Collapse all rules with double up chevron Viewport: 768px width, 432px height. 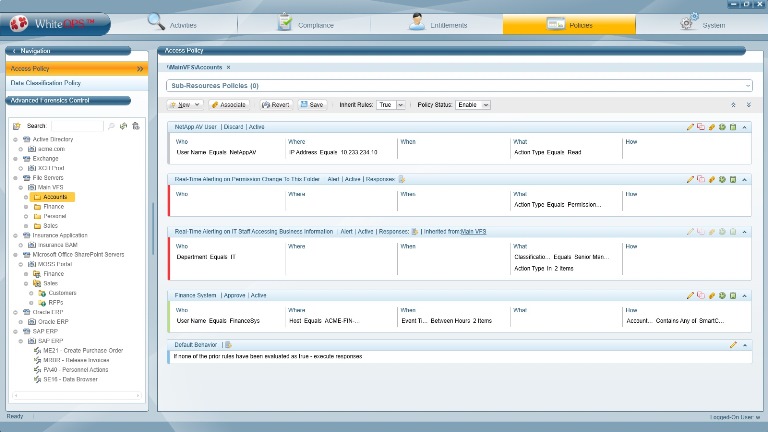tap(733, 104)
